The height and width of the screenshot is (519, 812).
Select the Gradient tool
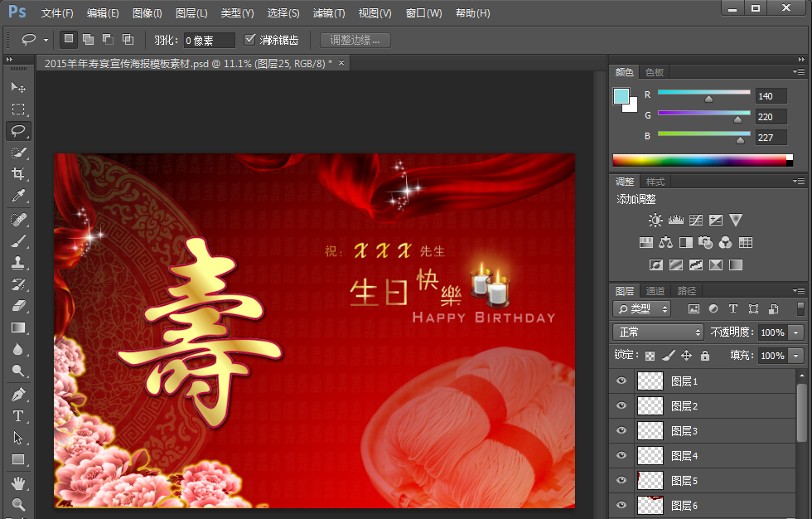(18, 327)
